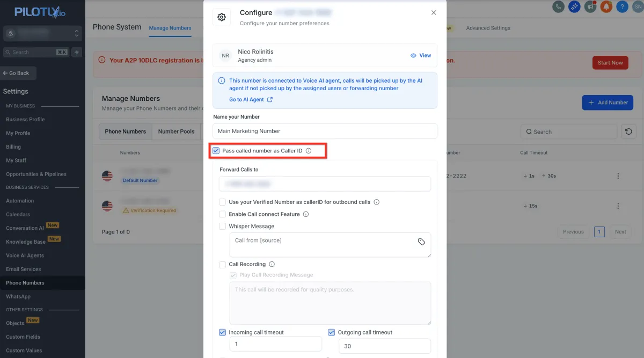Screen dimensions: 644x358
Task: Open the Advanced Settings tab
Action: pos(488,28)
